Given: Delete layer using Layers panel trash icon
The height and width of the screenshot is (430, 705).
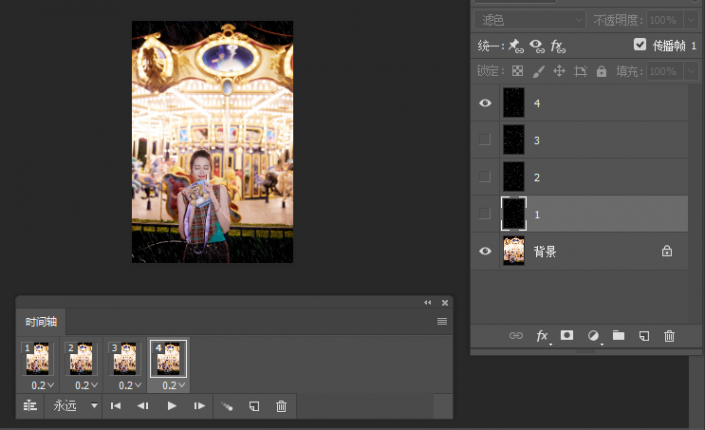Looking at the screenshot, I should (670, 336).
